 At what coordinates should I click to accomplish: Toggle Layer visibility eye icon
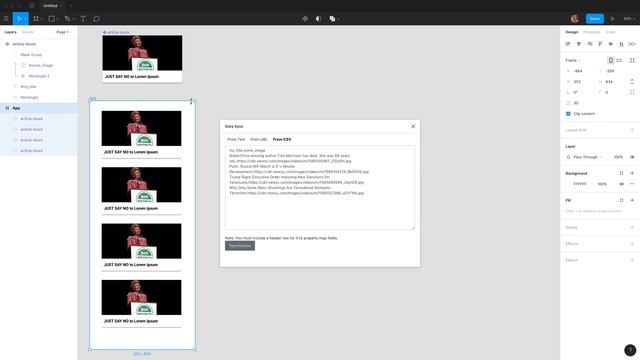point(632,157)
